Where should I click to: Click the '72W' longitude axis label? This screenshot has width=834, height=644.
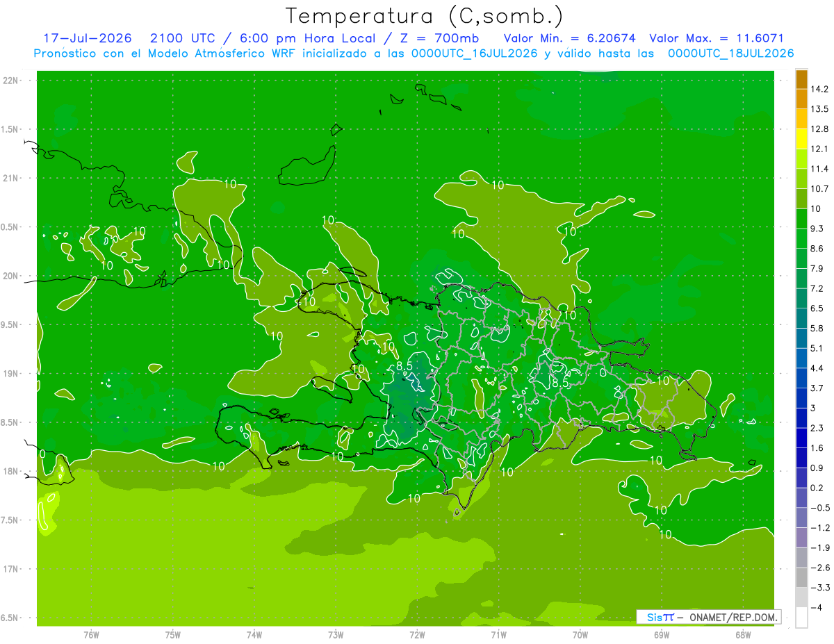point(417,634)
